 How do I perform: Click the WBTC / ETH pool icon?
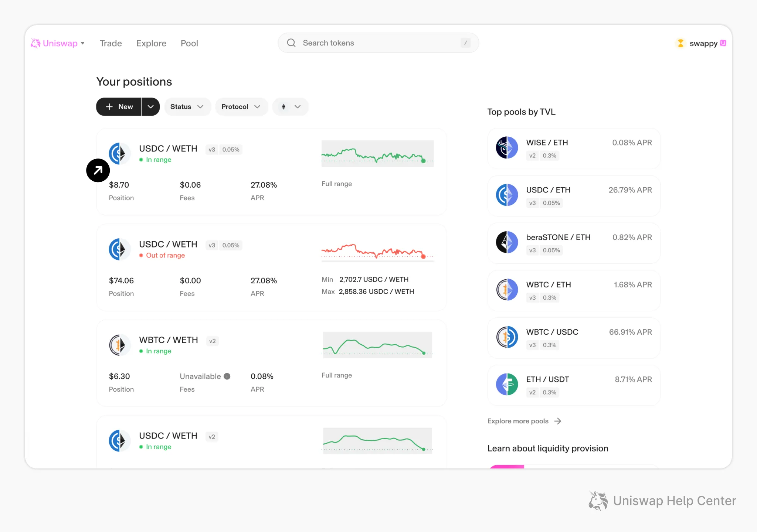pos(507,289)
